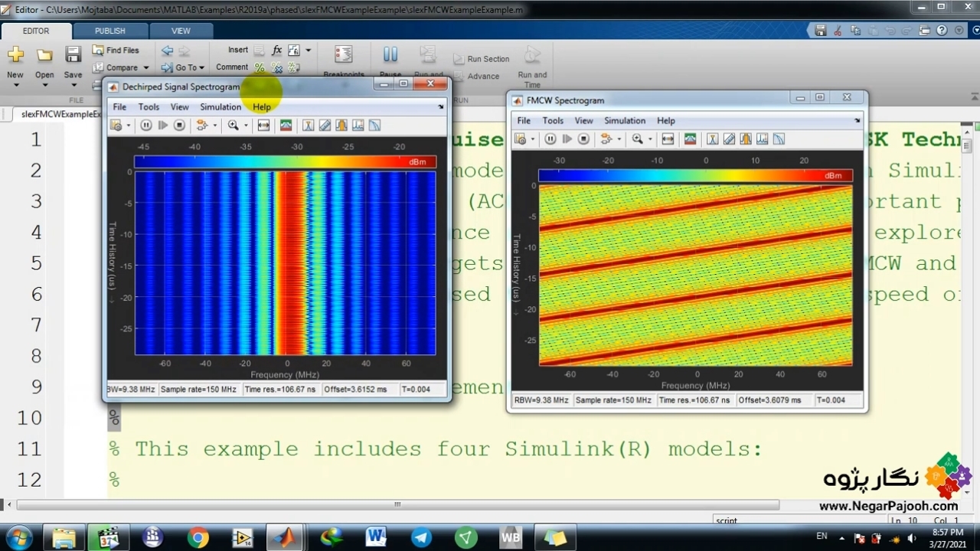Image resolution: width=980 pixels, height=551 pixels.
Task: Click the Zoom magnifier in Dechirped Spectrogram
Action: [x=233, y=126]
